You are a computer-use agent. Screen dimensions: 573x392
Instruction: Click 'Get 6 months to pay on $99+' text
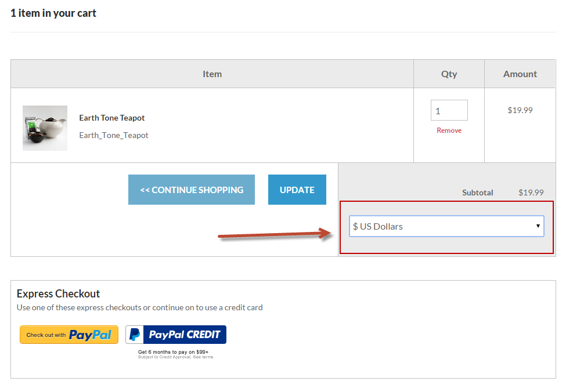point(173,352)
